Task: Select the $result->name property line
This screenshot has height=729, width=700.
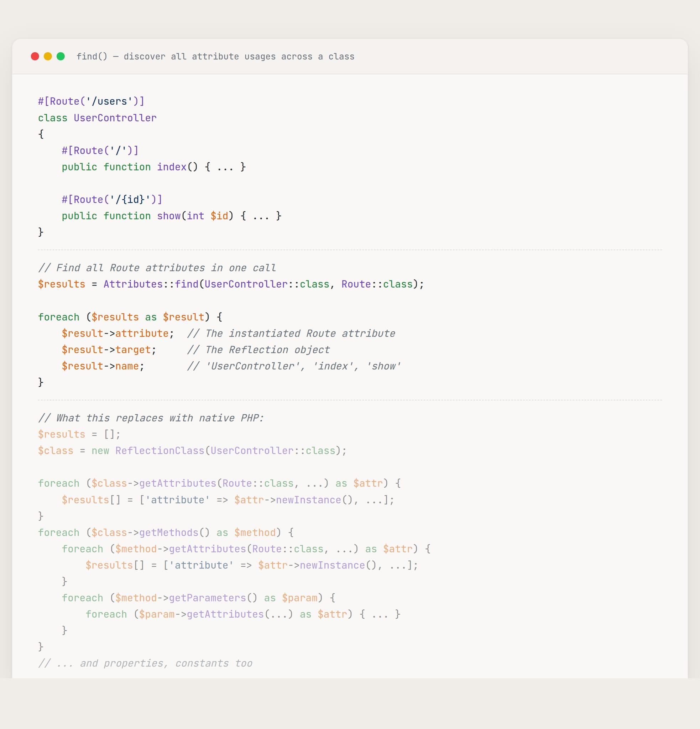Action: [x=103, y=366]
